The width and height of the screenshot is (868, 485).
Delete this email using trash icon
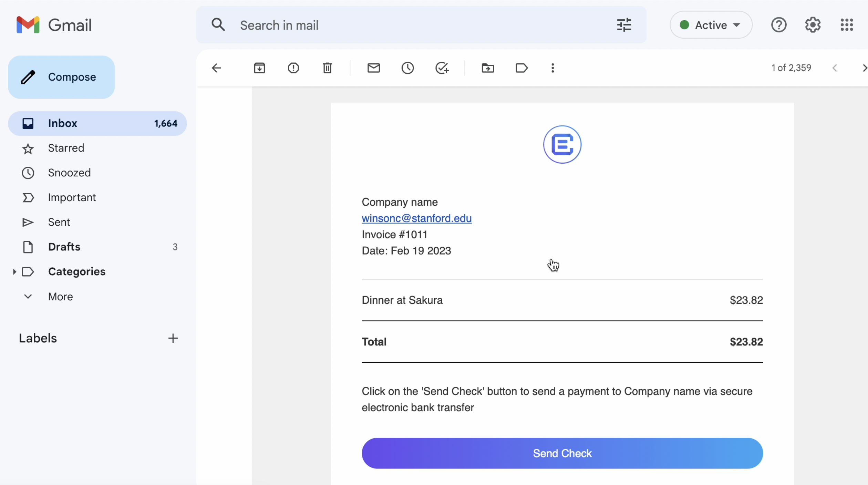[327, 68]
